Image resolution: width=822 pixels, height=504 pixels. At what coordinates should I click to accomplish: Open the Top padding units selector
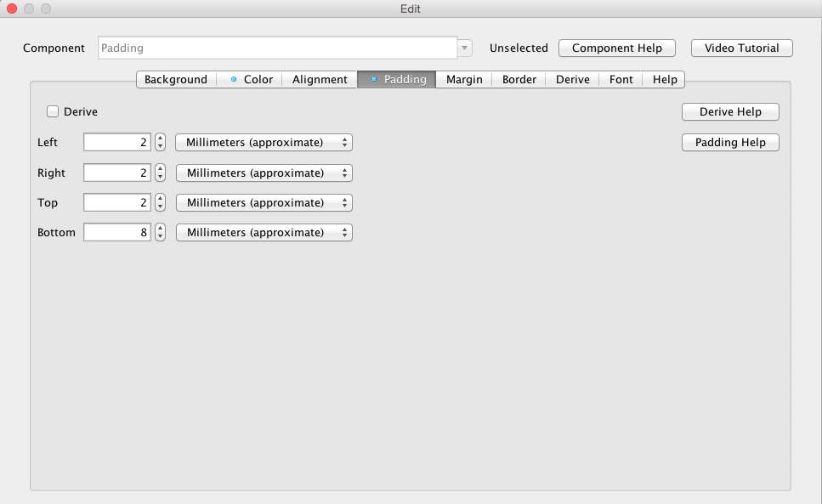[262, 202]
